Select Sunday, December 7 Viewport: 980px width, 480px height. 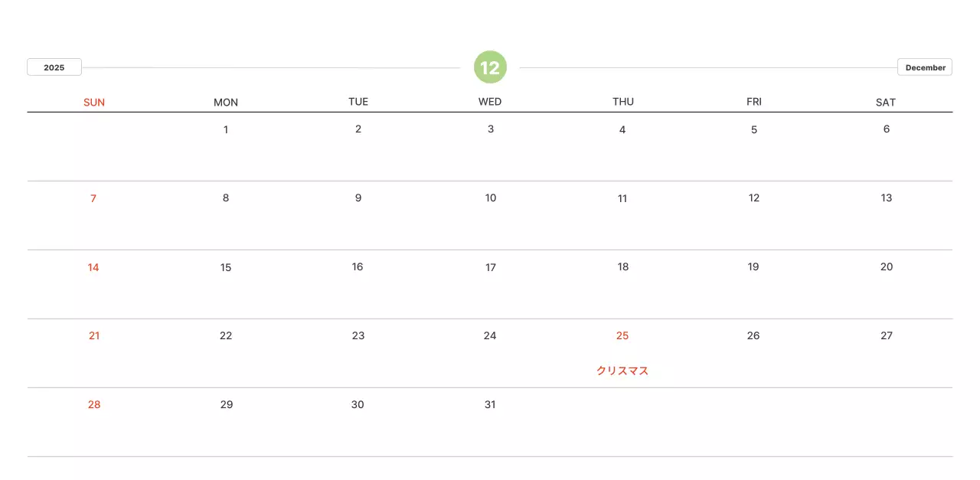tap(93, 198)
